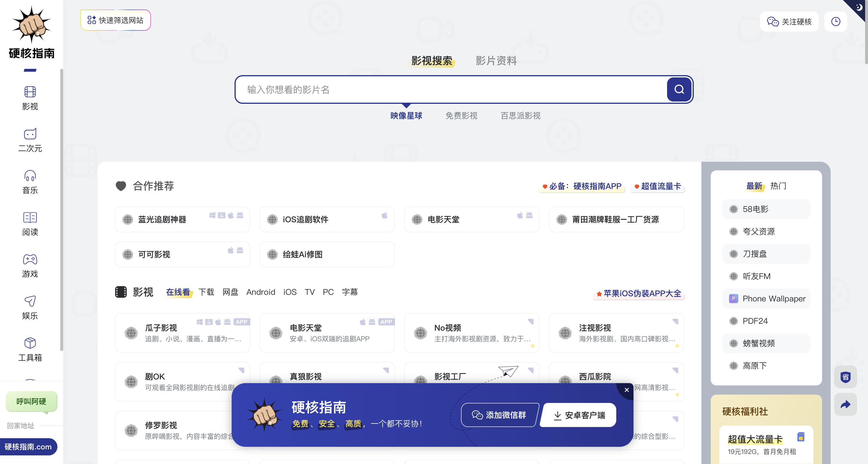
Task: Open the 工具箱 sidebar section
Action: tap(30, 349)
